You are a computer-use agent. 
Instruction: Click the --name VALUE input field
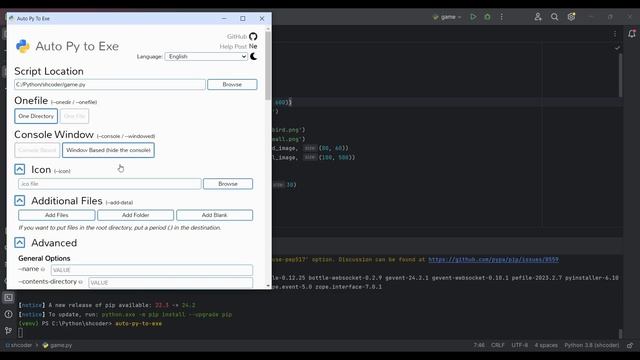151,270
